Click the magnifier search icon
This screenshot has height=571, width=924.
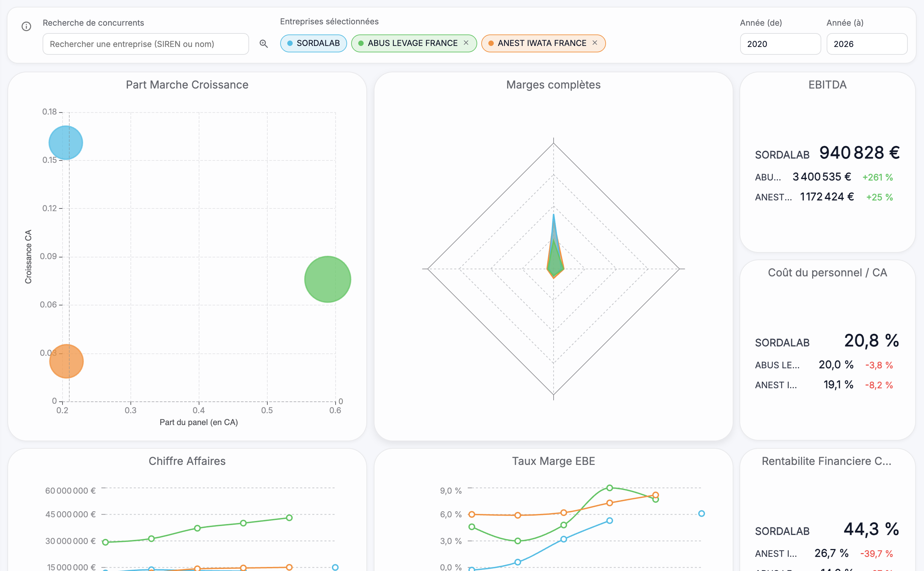pyautogui.click(x=264, y=44)
